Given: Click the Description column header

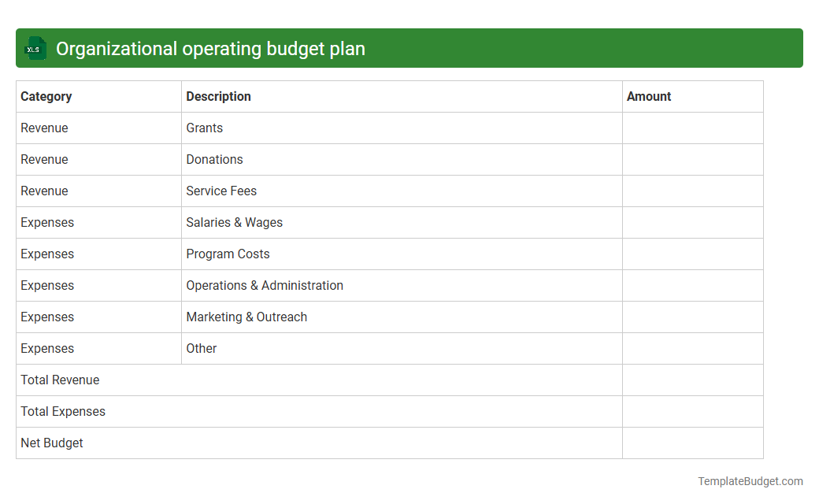Looking at the screenshot, I should click(218, 96).
